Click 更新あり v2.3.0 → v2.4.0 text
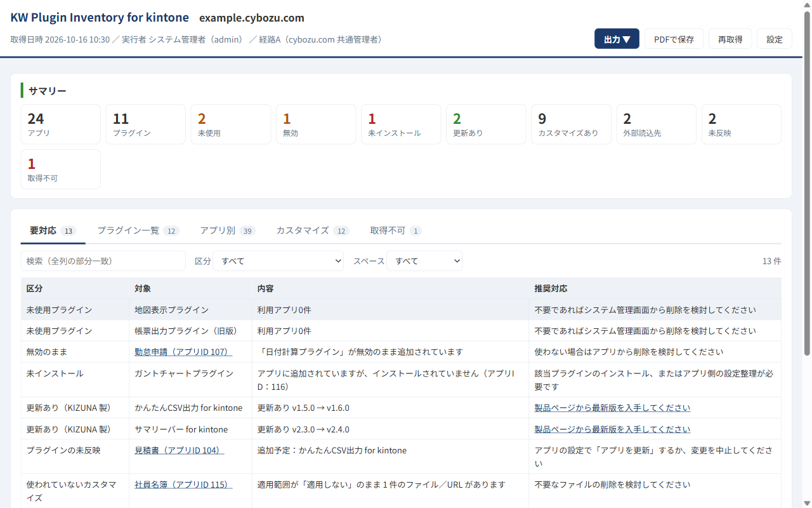Image resolution: width=812 pixels, height=508 pixels. pos(303,429)
